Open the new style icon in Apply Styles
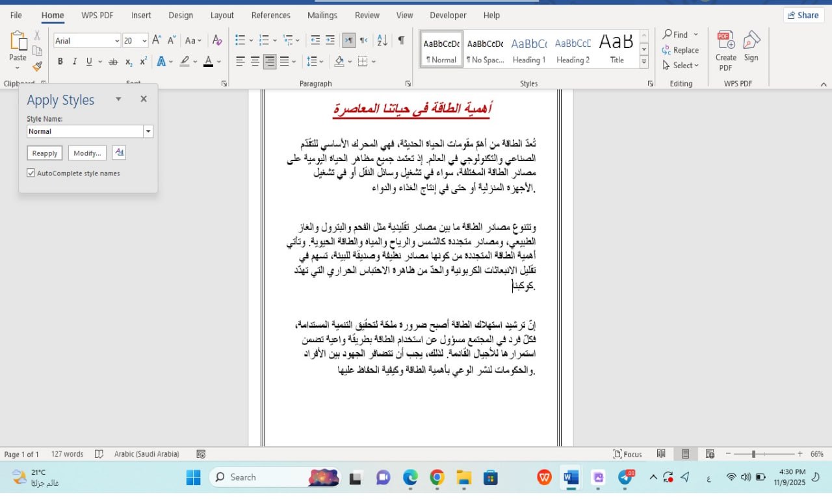The height and width of the screenshot is (504, 832). (119, 153)
